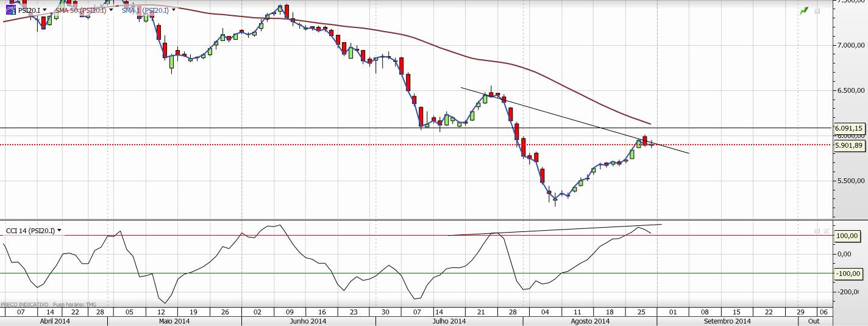The width and height of the screenshot is (868, 326).
Task: Expand the SMA 50 (PSI20.I) dropdown
Action: (x=111, y=10)
